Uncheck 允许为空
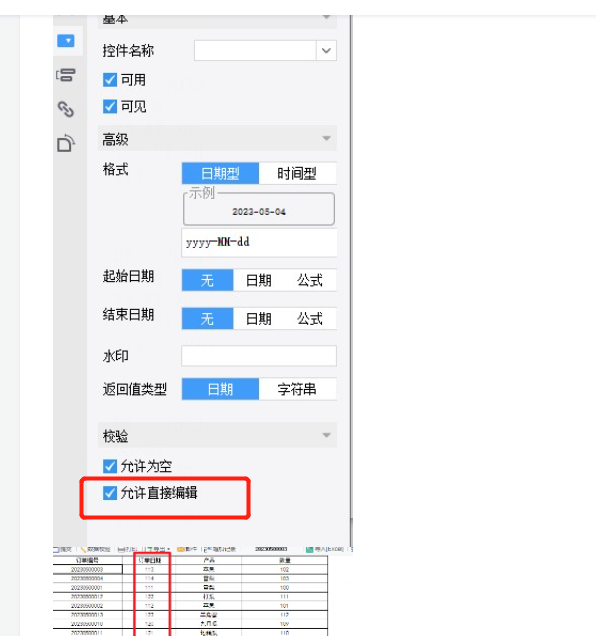 click(x=110, y=466)
